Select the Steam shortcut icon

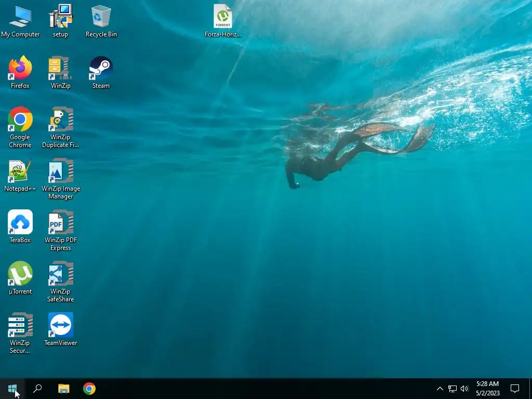[101, 72]
